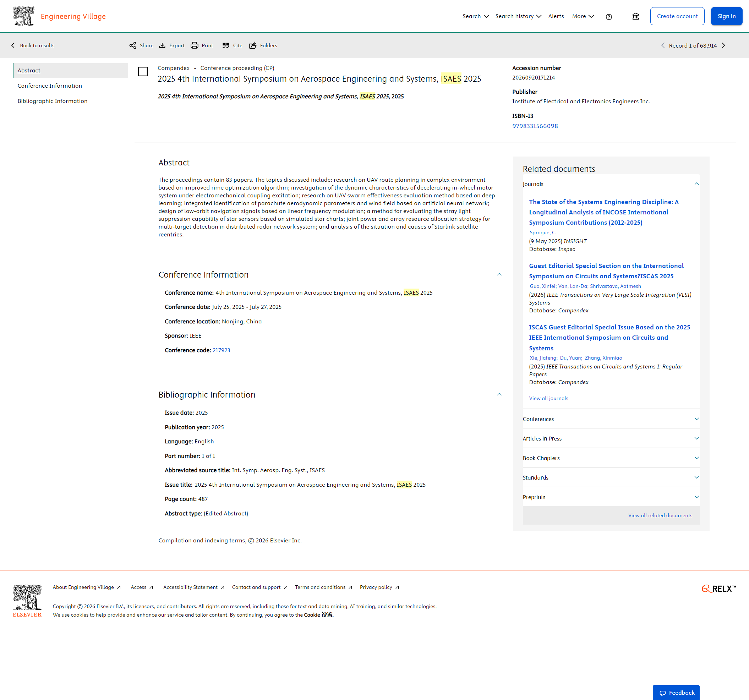Click the Sign in button
749x700 pixels.
[x=726, y=16]
